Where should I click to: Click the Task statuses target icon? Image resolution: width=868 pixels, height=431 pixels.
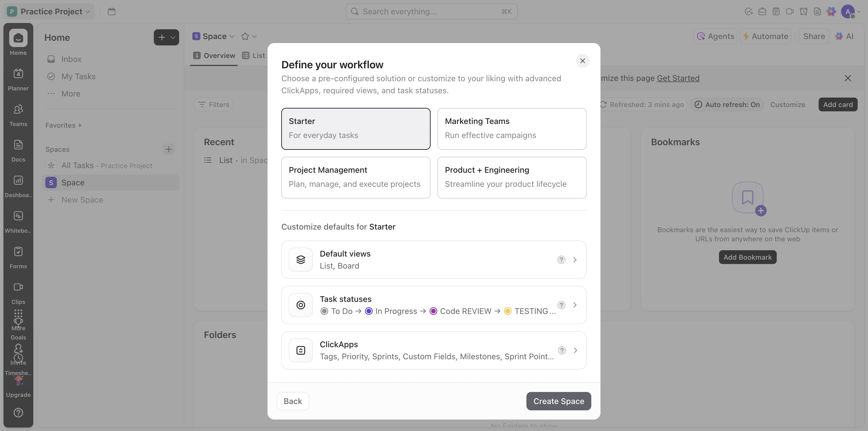point(301,305)
